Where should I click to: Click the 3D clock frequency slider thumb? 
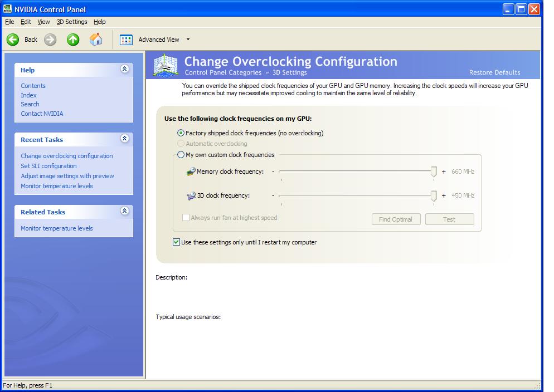[x=434, y=196]
